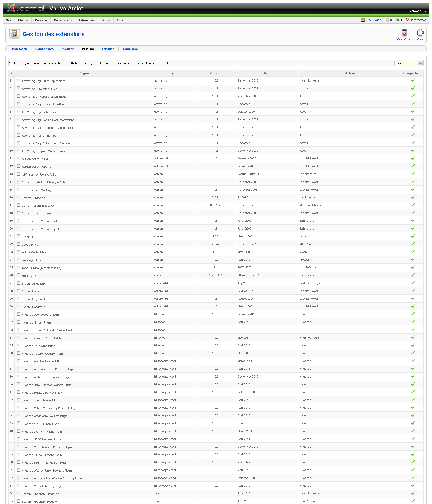The height and width of the screenshot is (504, 432).
Task: Click compatibility checkmark for Editor - JCE
Action: pos(413,275)
